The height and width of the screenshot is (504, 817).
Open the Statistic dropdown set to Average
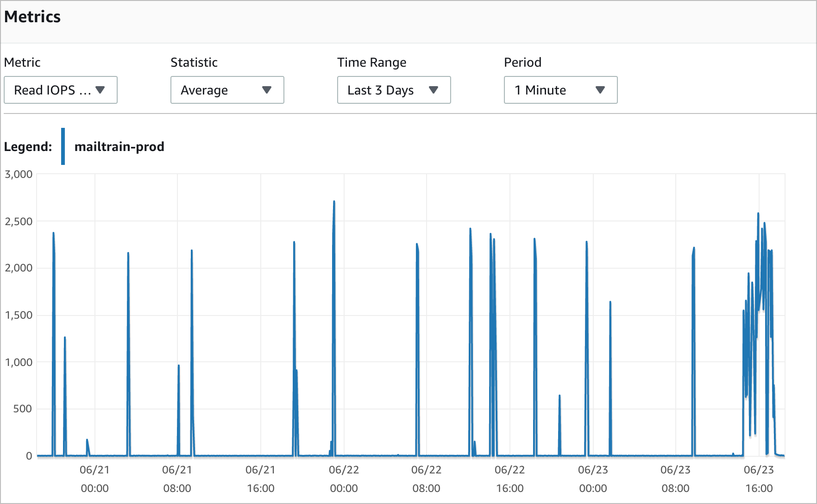227,90
